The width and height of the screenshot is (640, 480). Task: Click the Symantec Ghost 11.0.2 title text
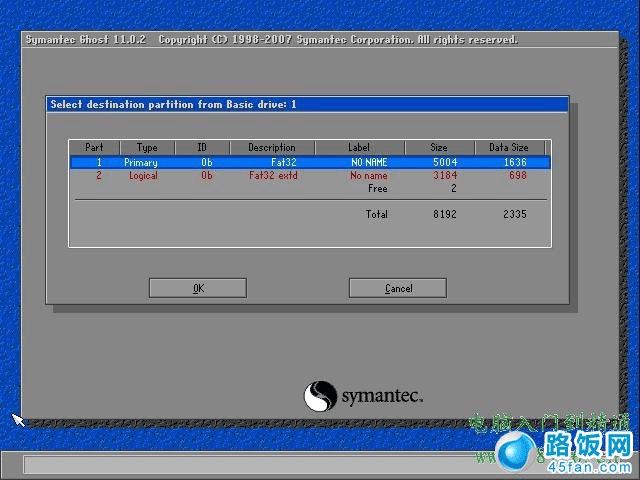pyautogui.click(x=85, y=40)
